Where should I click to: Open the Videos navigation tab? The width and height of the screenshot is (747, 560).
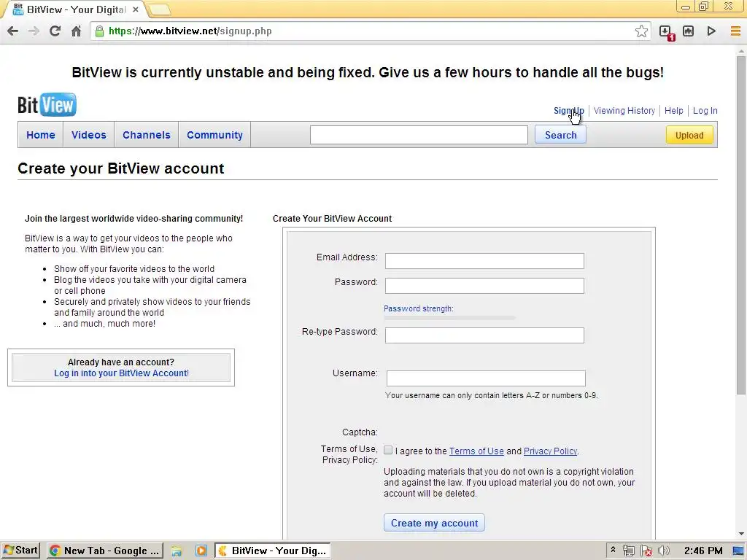[x=88, y=135]
